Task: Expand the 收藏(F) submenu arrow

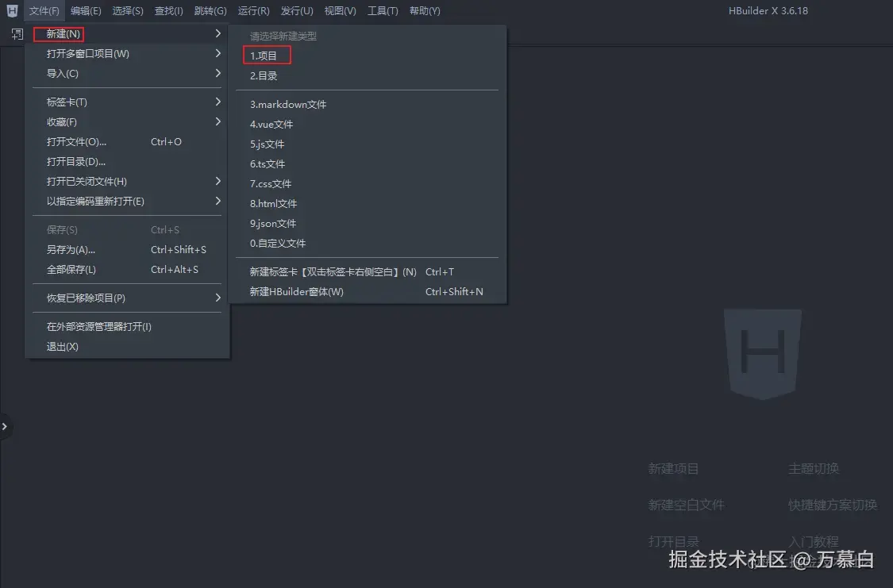Action: (217, 122)
